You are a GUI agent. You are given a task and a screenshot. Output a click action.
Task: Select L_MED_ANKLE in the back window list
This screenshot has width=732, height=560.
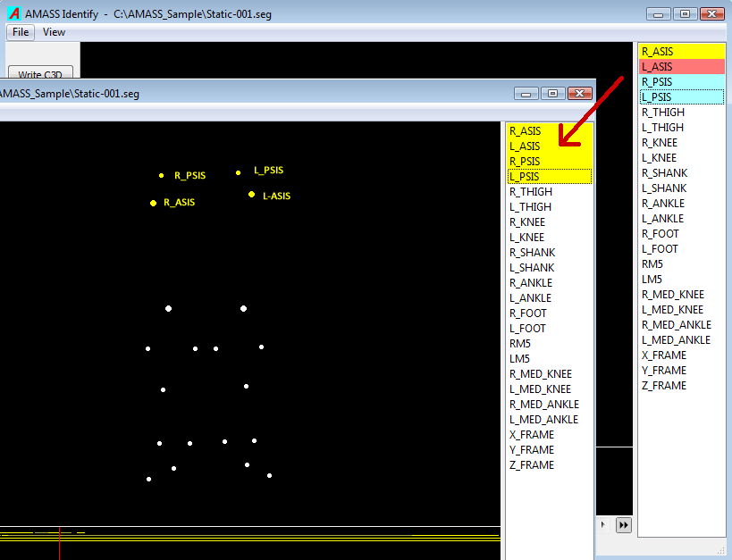pos(682,339)
